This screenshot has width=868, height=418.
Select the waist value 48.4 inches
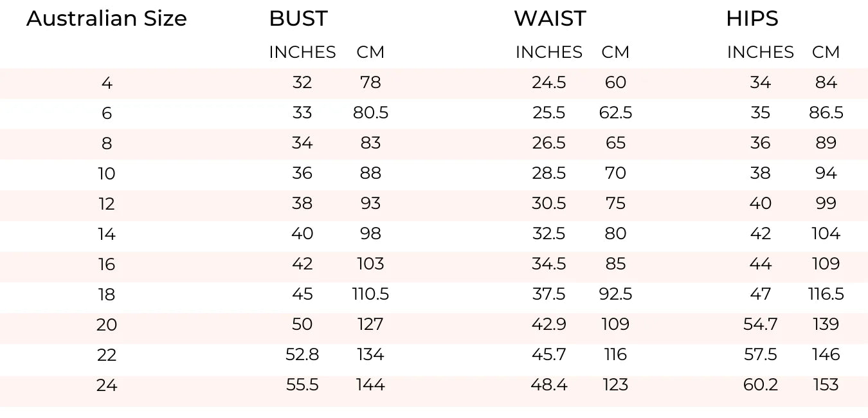click(x=548, y=385)
